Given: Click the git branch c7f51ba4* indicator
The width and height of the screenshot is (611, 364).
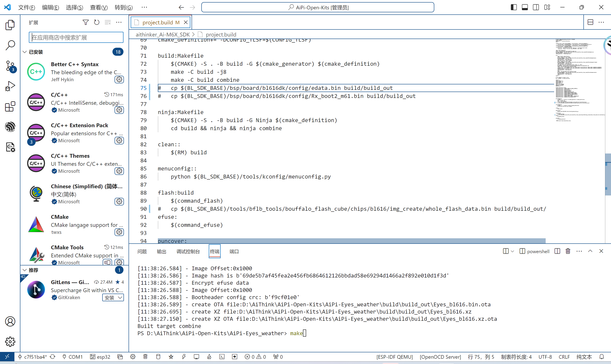Looking at the screenshot, I should [x=33, y=357].
